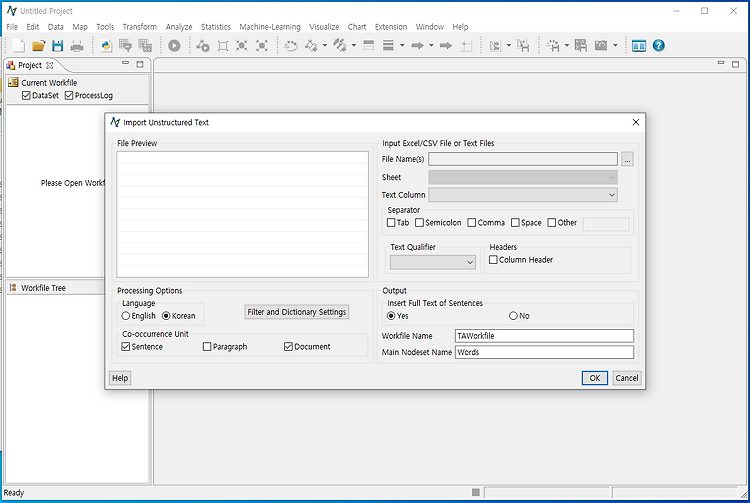The image size is (750, 503).
Task: Click the checkered grid save toolbar icon
Action: (x=581, y=45)
